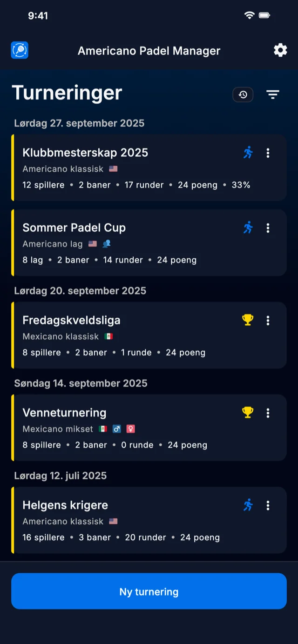Click the male symbol on Venneturnering

click(117, 429)
